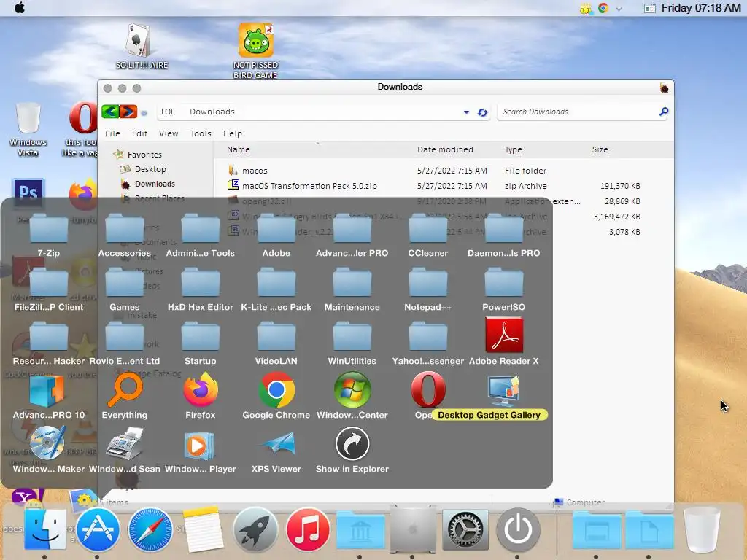The height and width of the screenshot is (560, 747).
Task: Open the View menu
Action: 169,133
